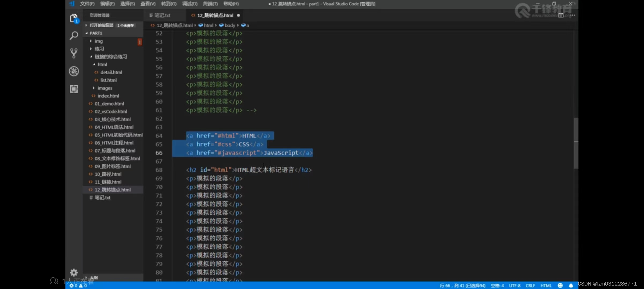The height and width of the screenshot is (289, 644).
Task: Open the Explorer view in activity bar
Action: point(74,18)
